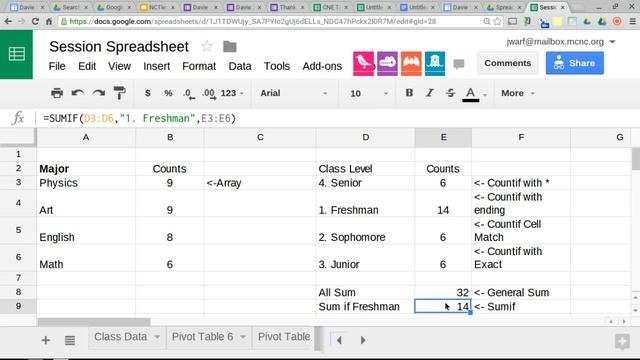
Task: Open the move-to-folder icon
Action: [230, 47]
